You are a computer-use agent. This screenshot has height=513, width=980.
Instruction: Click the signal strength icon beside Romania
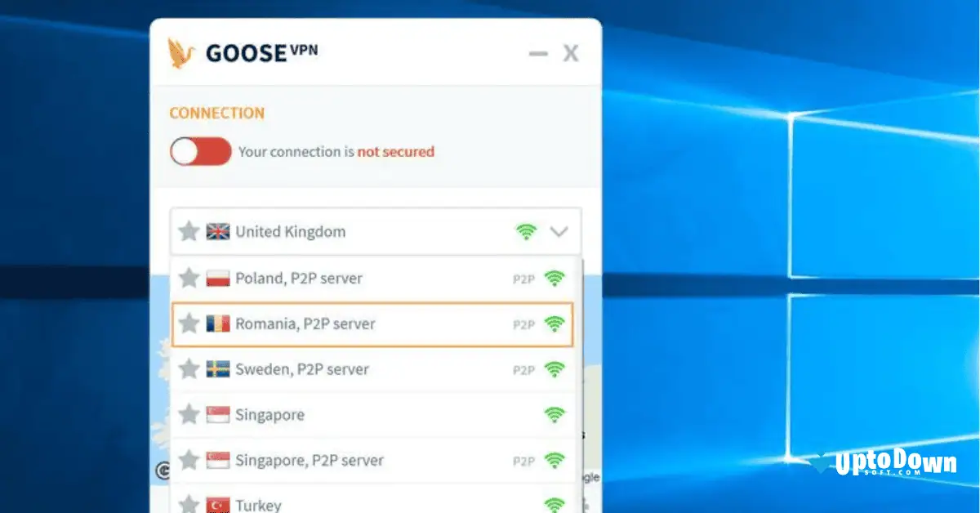(554, 323)
